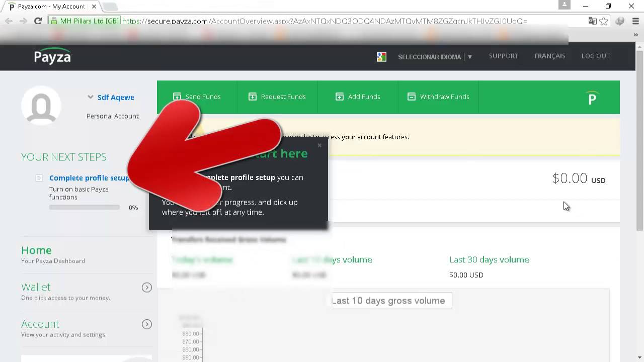Click the YOUR NEXT STEPS heading
The height and width of the screenshot is (362, 644).
pyautogui.click(x=64, y=157)
